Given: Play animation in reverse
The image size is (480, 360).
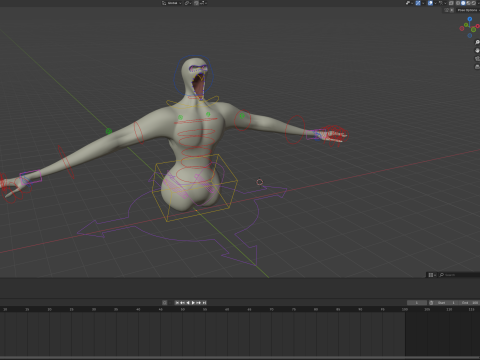Looking at the screenshot, I should 188,303.
